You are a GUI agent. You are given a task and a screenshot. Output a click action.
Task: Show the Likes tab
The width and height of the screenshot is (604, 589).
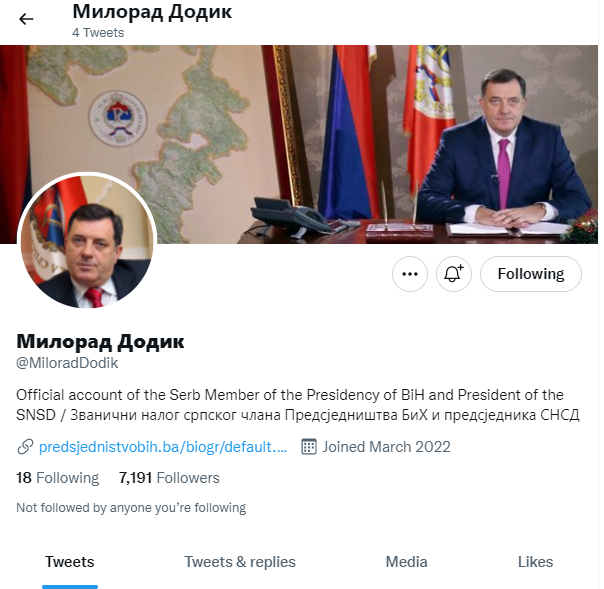click(x=535, y=562)
